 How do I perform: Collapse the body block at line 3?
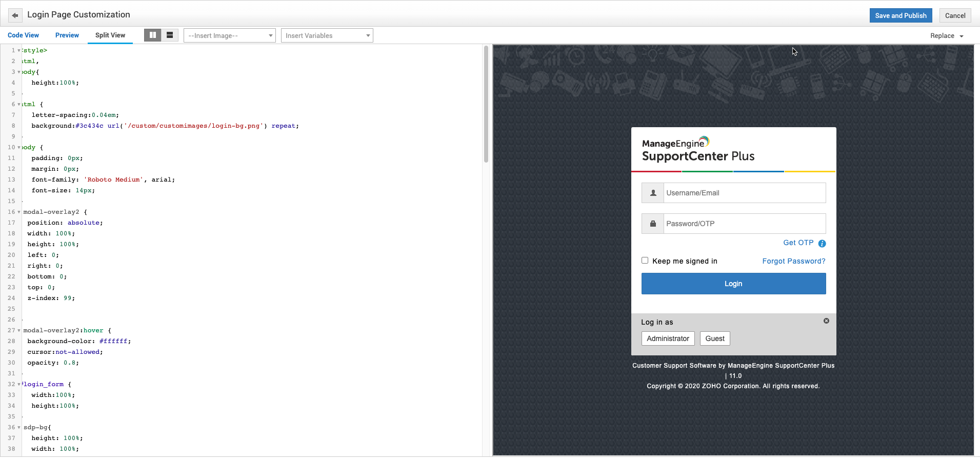[x=19, y=72]
